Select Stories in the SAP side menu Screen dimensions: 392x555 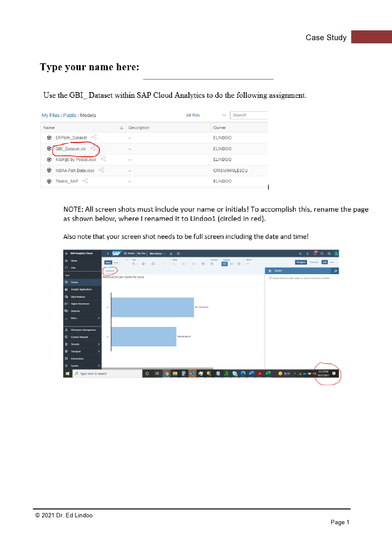point(82,282)
